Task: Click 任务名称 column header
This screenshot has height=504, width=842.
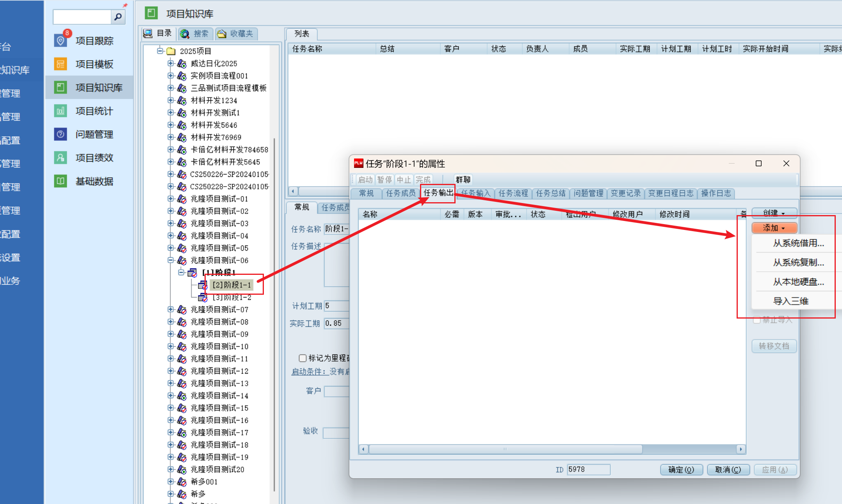Action: pos(332,49)
